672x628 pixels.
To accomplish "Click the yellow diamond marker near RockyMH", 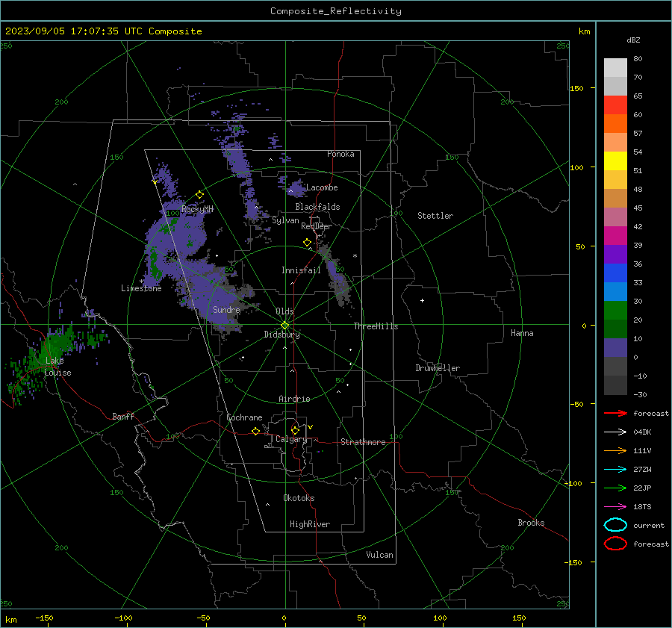I will (199, 195).
